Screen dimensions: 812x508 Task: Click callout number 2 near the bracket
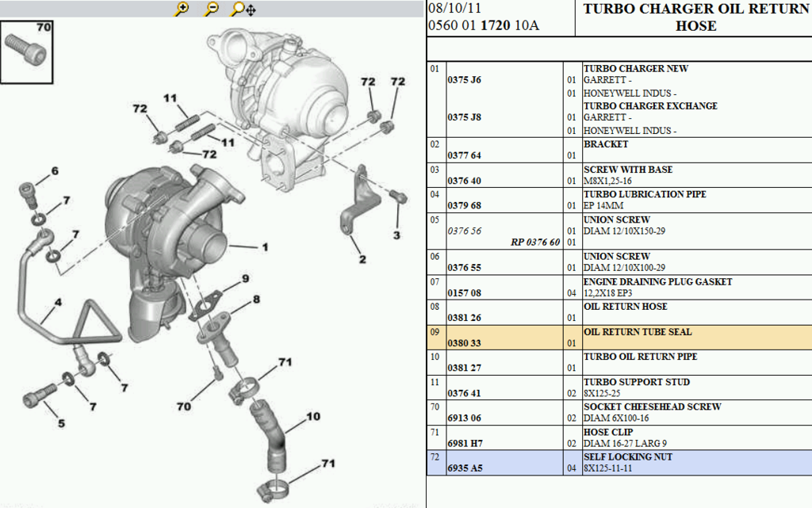[362, 259]
